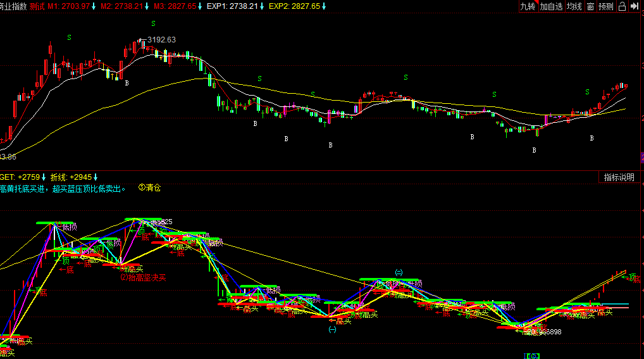Toggle the 九转 indicator
This screenshot has height=359, width=644.
click(x=528, y=6)
